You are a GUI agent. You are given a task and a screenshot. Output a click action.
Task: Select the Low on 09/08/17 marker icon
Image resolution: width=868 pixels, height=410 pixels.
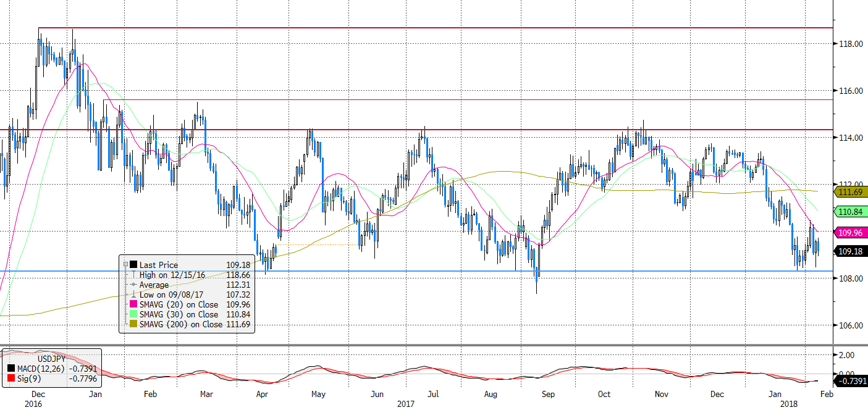pos(133,295)
